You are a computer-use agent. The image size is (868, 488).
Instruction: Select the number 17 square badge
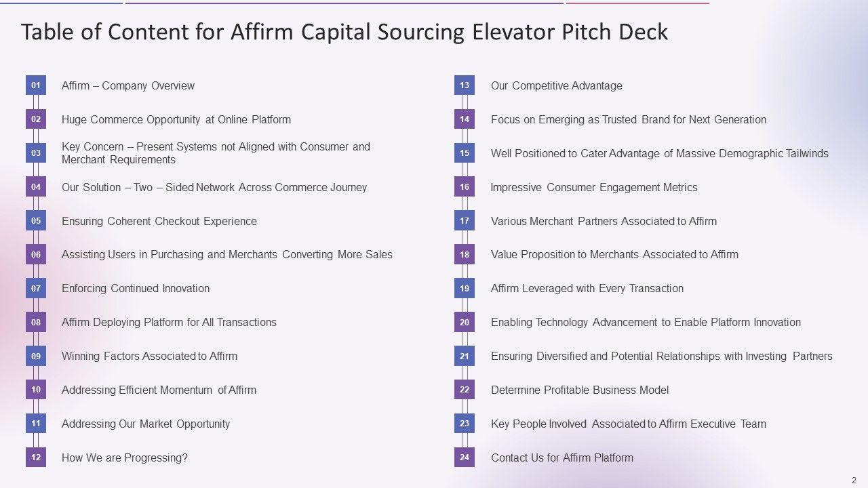point(465,221)
